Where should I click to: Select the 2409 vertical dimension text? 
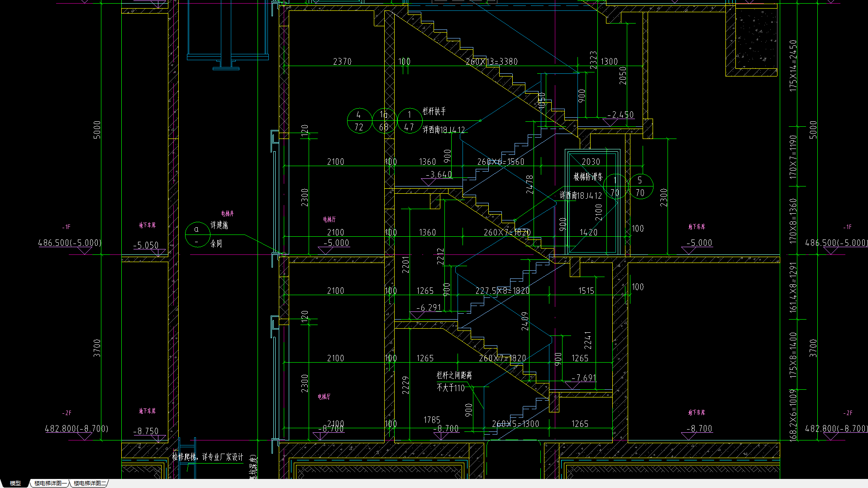[x=525, y=321]
